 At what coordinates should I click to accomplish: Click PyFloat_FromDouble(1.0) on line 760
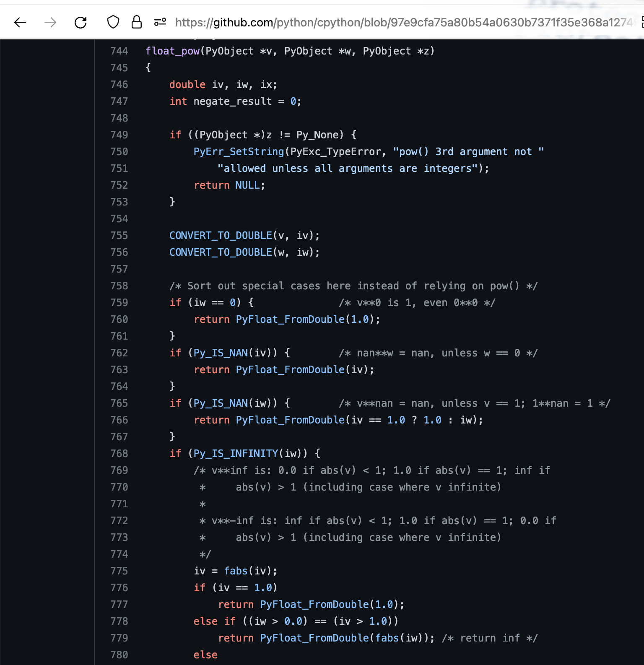(x=305, y=320)
